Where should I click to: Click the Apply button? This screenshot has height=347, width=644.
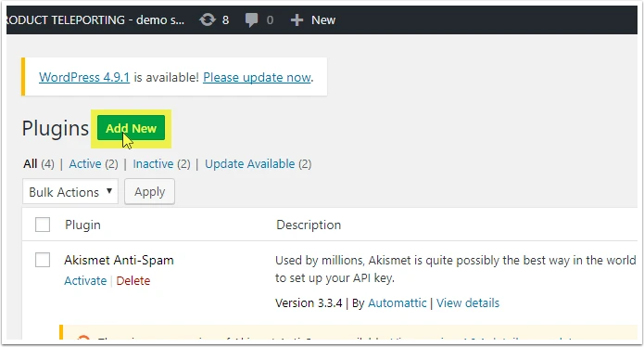pos(149,191)
